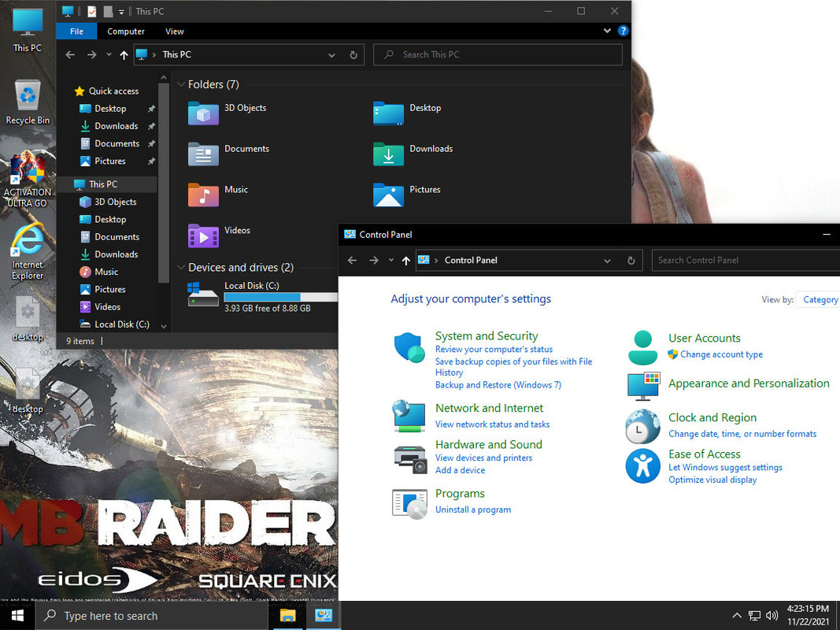The height and width of the screenshot is (630, 840).
Task: Click the Type here to search taskbar box
Action: click(x=152, y=616)
